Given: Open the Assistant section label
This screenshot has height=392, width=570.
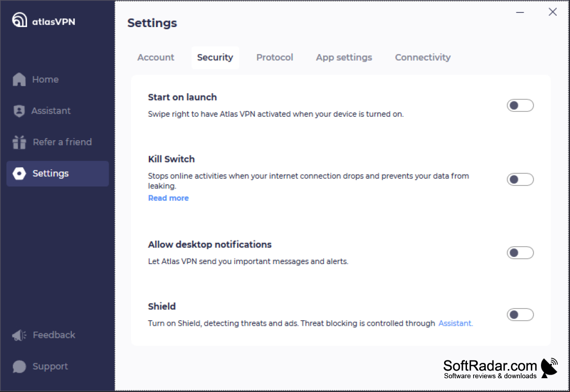Looking at the screenshot, I should 51,111.
